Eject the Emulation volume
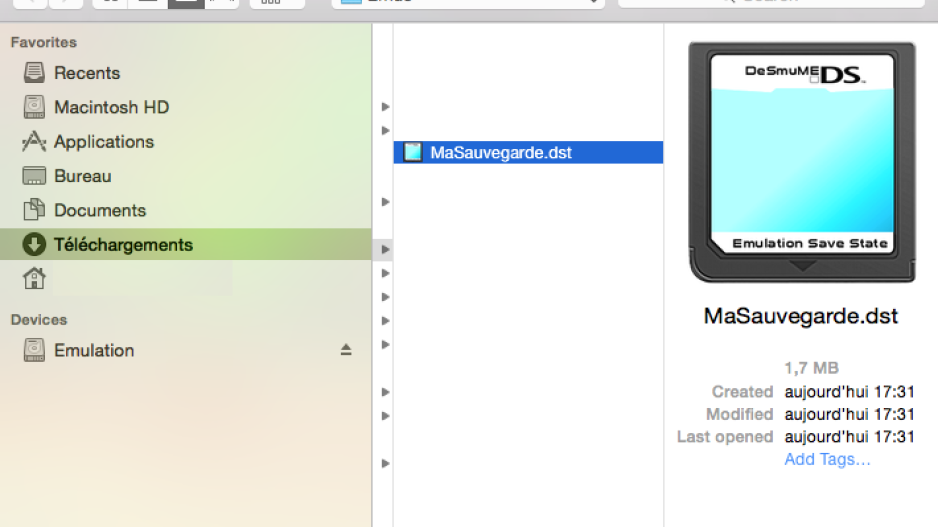938x527 pixels. tap(346, 350)
